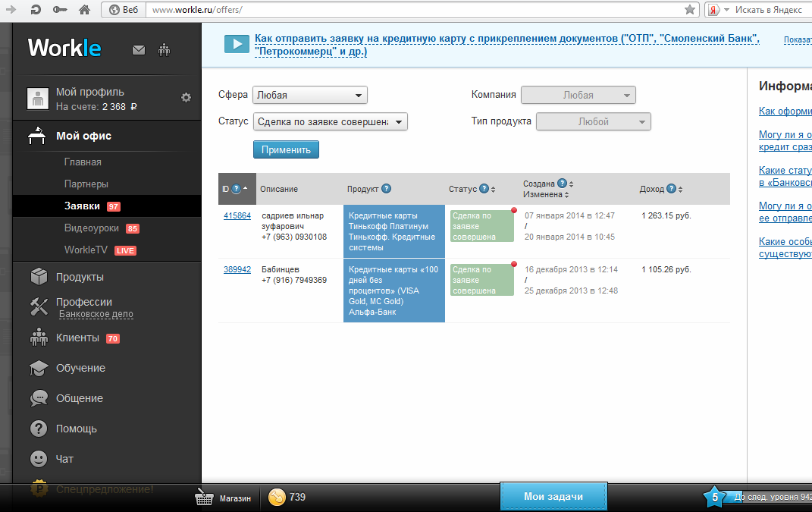Click the level progress bar at bottom
Screen dimensions: 812x512
click(x=767, y=497)
